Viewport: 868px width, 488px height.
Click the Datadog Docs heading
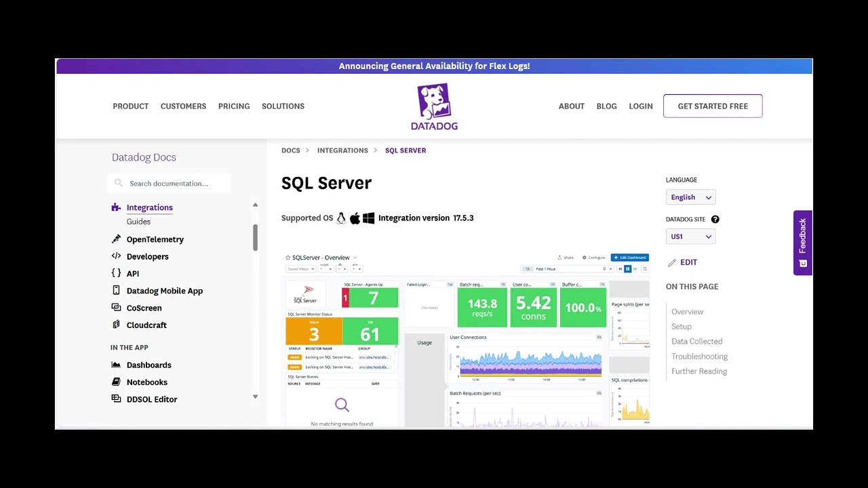(144, 157)
